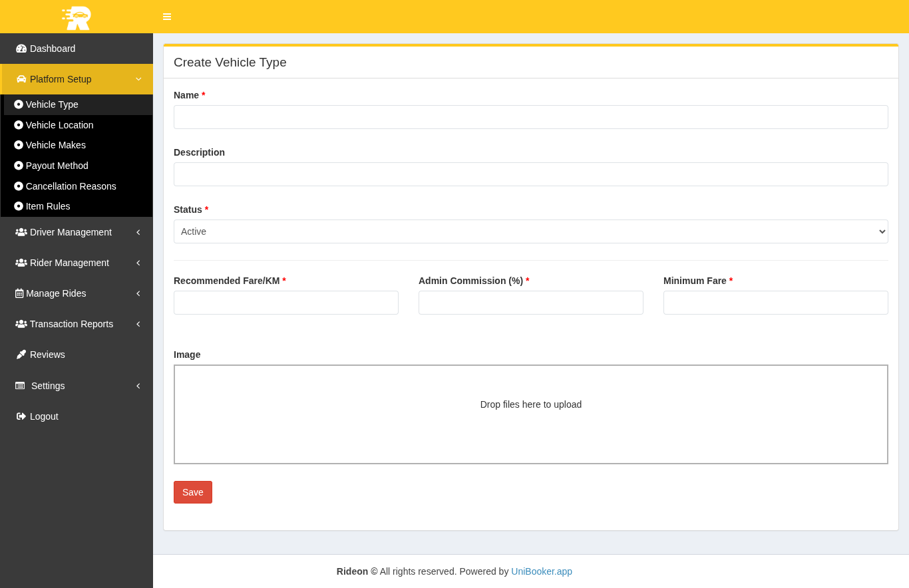The height and width of the screenshot is (588, 909).
Task: Click the Reviews rocket icon
Action: (x=21, y=355)
